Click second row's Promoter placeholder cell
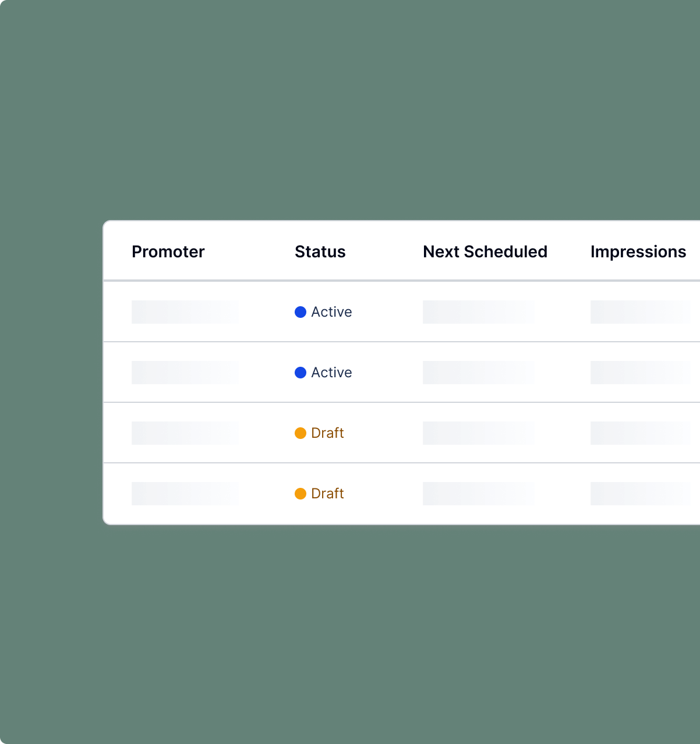 point(185,373)
